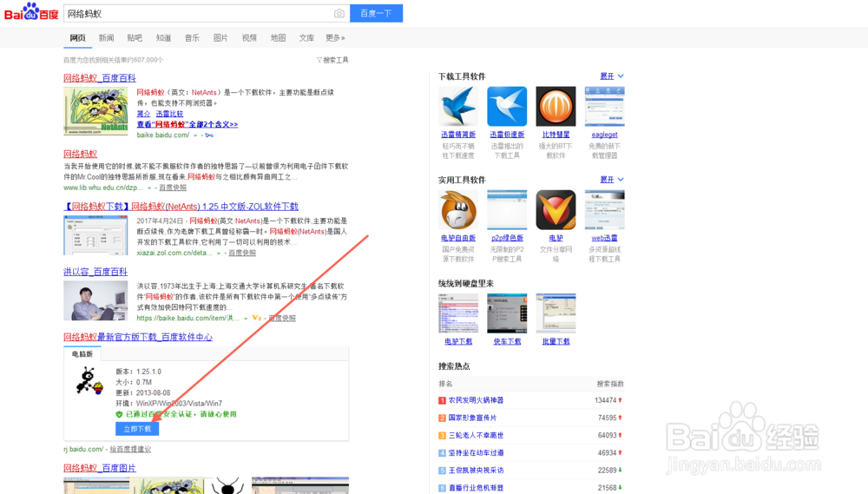The image size is (868, 494).
Task: Open the 网络蚂蚁 whu.edu.cn result title
Action: click(x=80, y=154)
